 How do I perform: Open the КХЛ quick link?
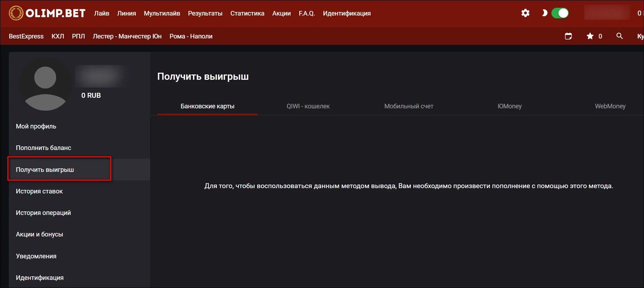point(58,36)
